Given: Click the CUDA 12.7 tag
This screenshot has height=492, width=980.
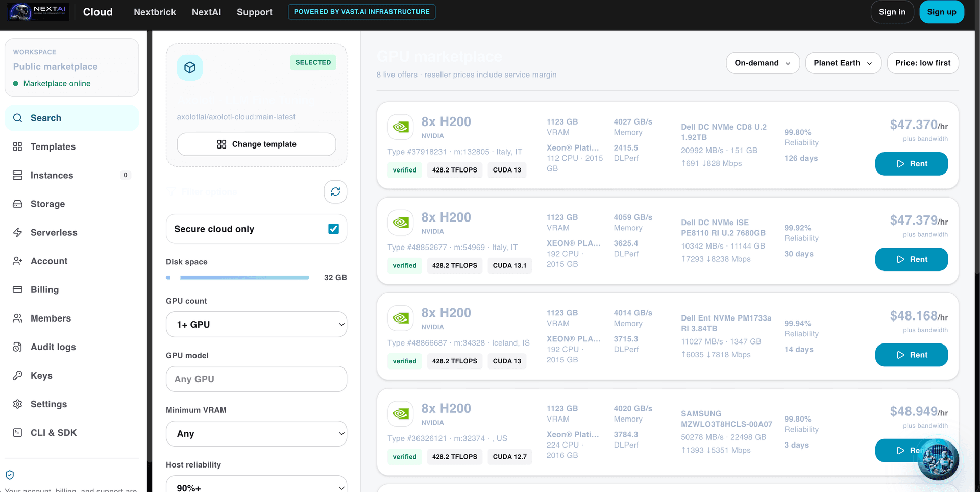Looking at the screenshot, I should [509, 457].
